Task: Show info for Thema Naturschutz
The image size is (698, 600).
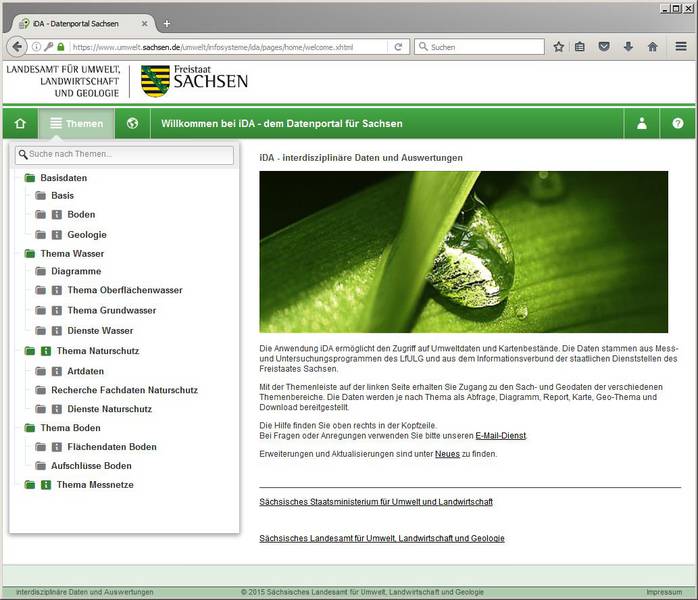Action: [46, 351]
